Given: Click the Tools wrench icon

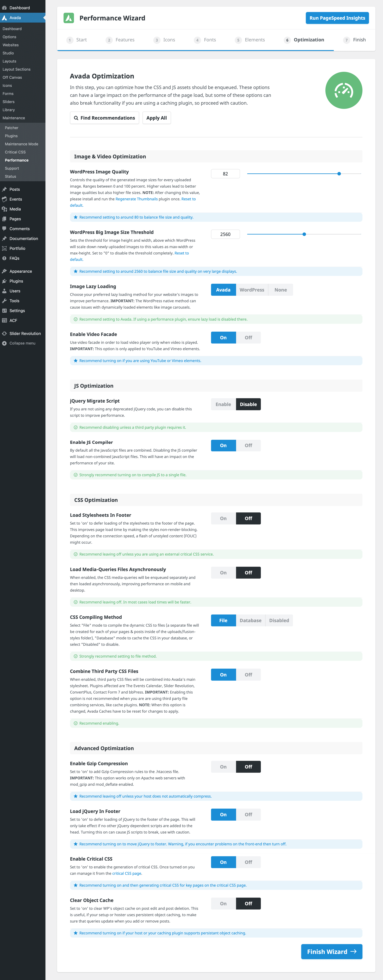Looking at the screenshot, I should coord(4,301).
